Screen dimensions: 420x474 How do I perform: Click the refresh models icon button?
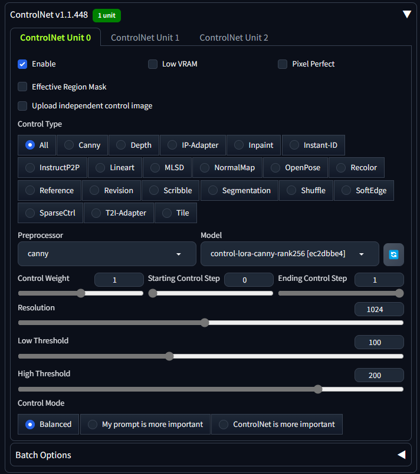tap(393, 255)
